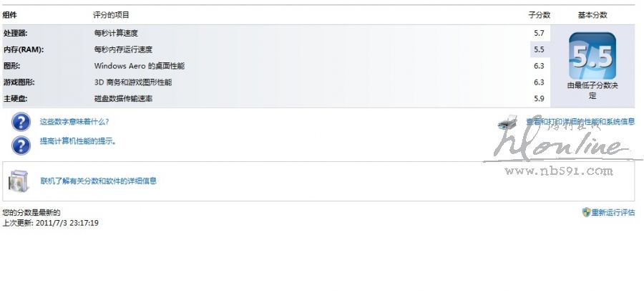Click the shield icon beside 重新运行评估

coord(586,212)
